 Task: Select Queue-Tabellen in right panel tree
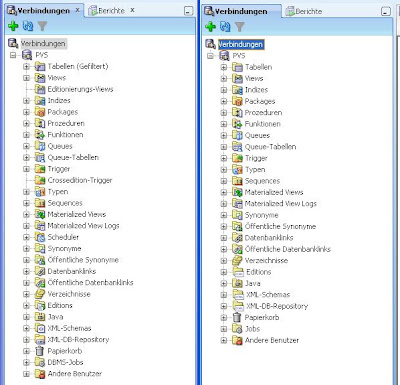(x=270, y=147)
